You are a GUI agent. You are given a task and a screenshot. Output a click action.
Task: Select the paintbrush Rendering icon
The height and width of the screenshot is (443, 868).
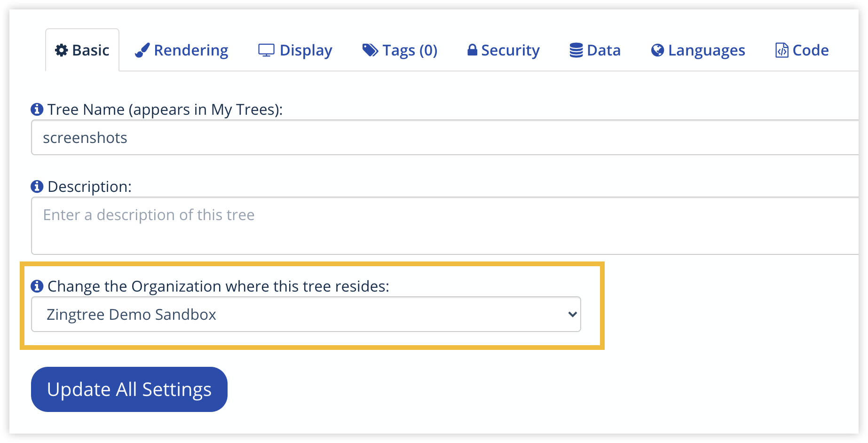pyautogui.click(x=142, y=49)
